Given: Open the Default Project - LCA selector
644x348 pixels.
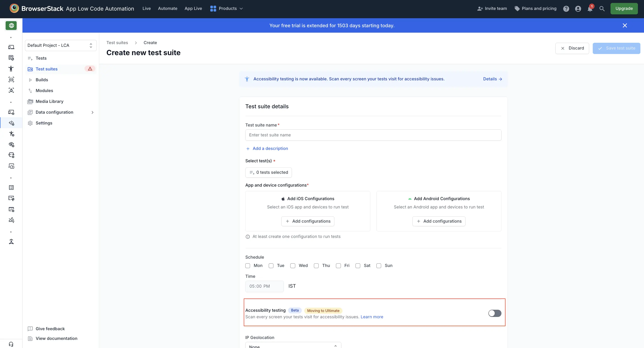Looking at the screenshot, I should pyautogui.click(x=61, y=45).
